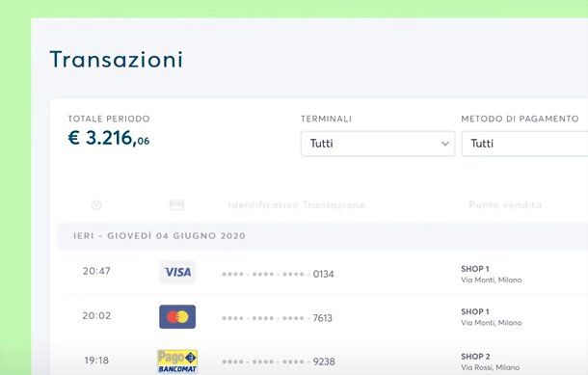Click card number ending 7613
The height and width of the screenshot is (375, 588).
coord(277,318)
